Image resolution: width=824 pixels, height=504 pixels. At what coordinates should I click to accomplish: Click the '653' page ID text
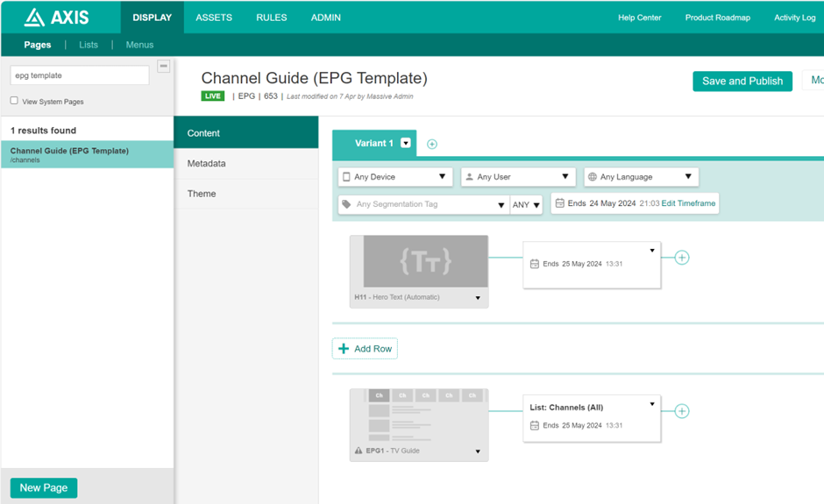271,96
